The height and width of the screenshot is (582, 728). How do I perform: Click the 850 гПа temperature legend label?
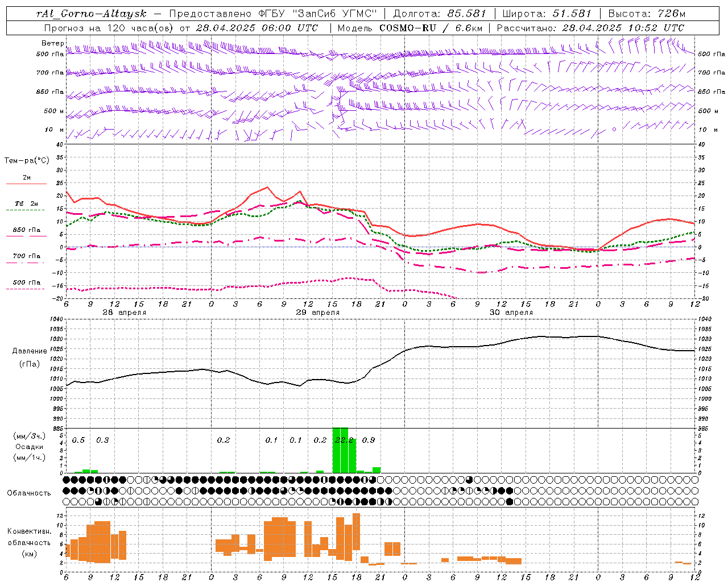click(x=27, y=230)
